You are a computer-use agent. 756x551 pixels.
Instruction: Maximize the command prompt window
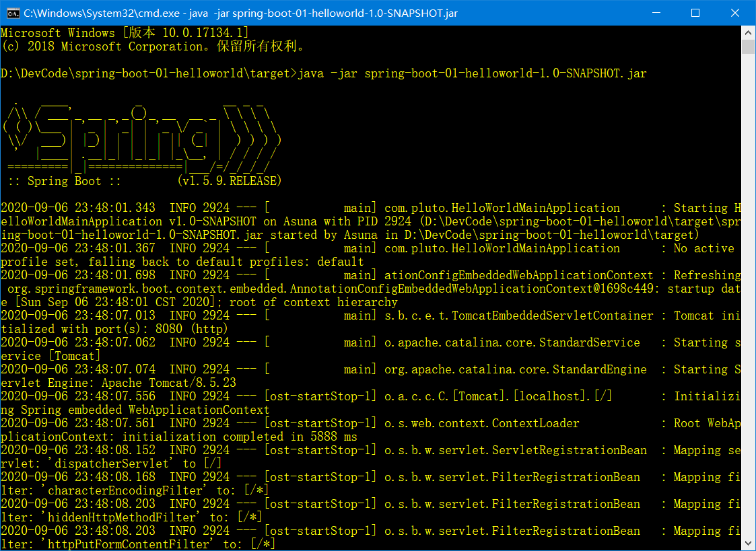point(695,13)
